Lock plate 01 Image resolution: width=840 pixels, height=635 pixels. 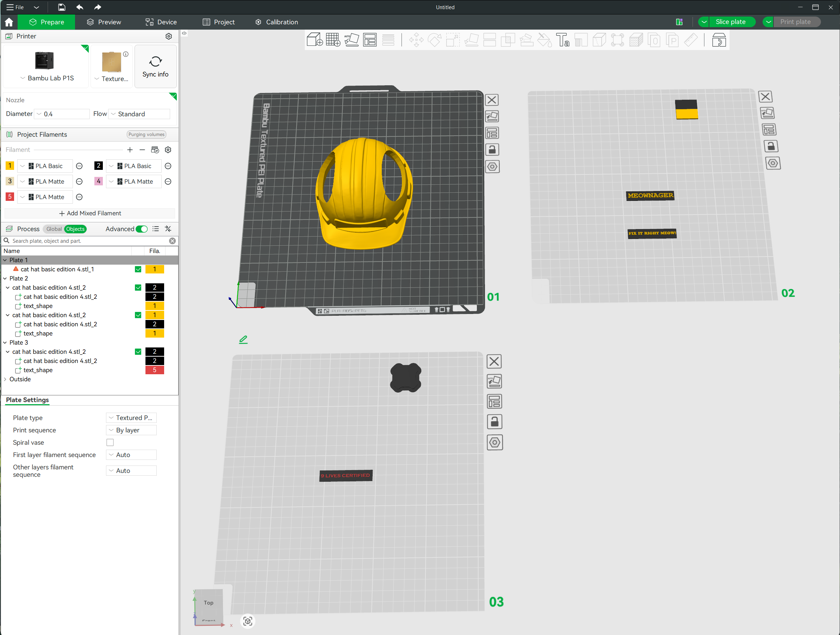pyautogui.click(x=492, y=150)
